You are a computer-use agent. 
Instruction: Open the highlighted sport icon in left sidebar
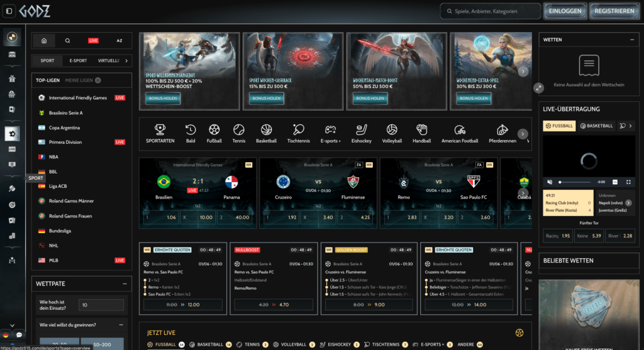[x=12, y=134]
